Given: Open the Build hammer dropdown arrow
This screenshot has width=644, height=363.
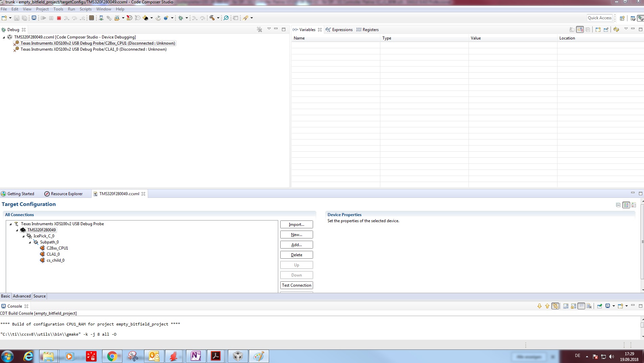Looking at the screenshot, I should tap(218, 18).
